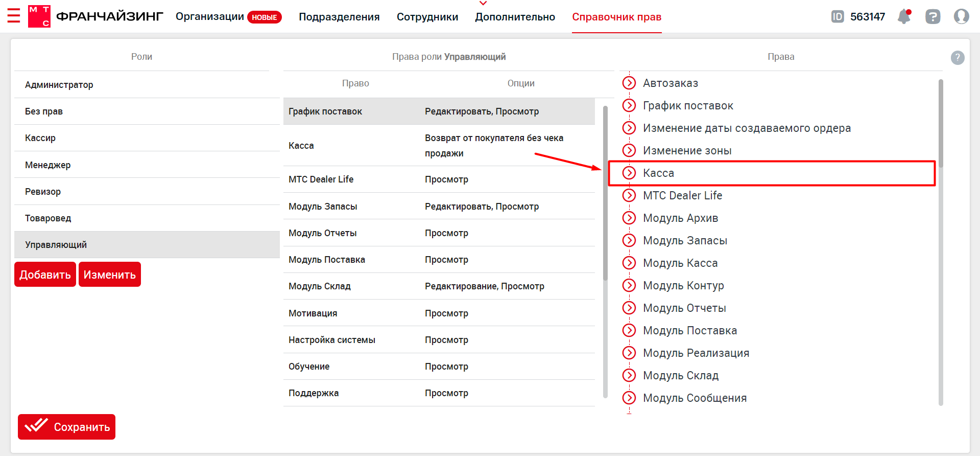Click the Опции column header
The width and height of the screenshot is (980, 456).
pyautogui.click(x=521, y=83)
